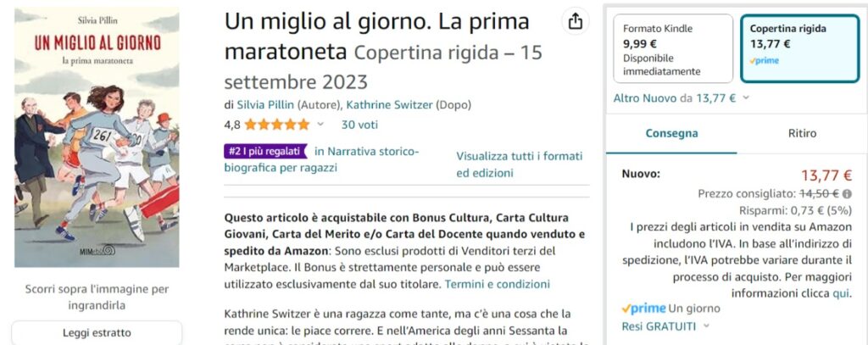The width and height of the screenshot is (868, 345).
Task: Open the 30 voti reviews link
Action: pos(359,125)
